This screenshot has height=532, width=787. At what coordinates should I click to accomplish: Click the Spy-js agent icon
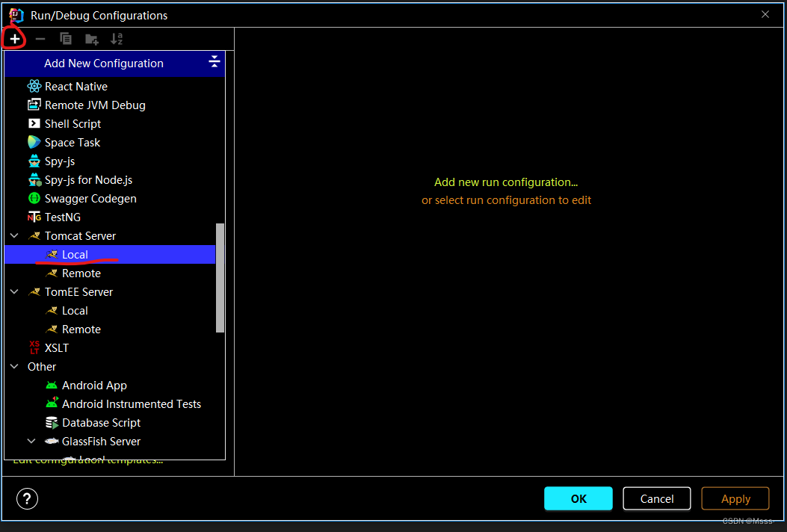34,161
